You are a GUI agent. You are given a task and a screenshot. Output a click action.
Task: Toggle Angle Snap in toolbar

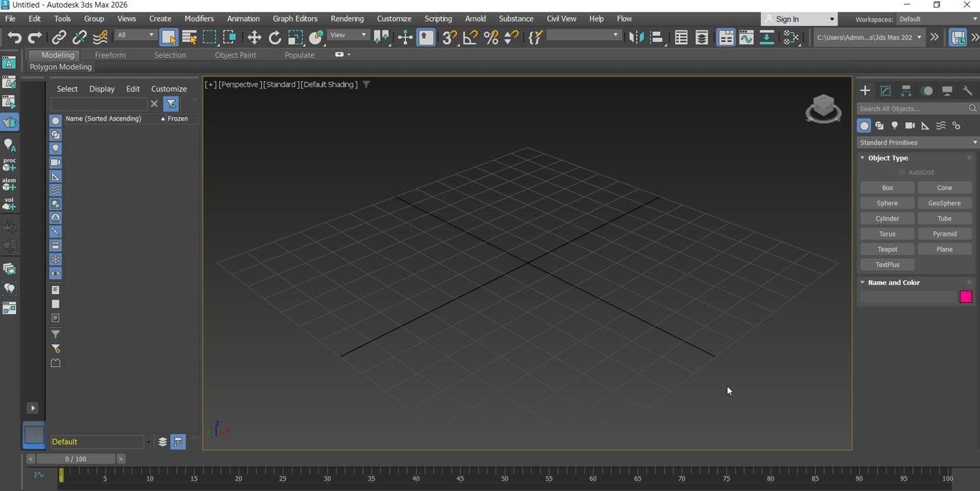click(470, 37)
